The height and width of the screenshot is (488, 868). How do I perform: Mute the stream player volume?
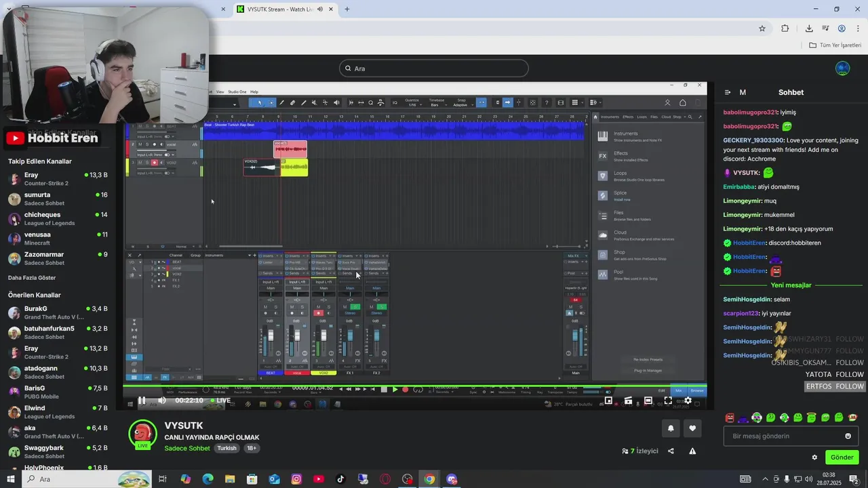tap(162, 401)
